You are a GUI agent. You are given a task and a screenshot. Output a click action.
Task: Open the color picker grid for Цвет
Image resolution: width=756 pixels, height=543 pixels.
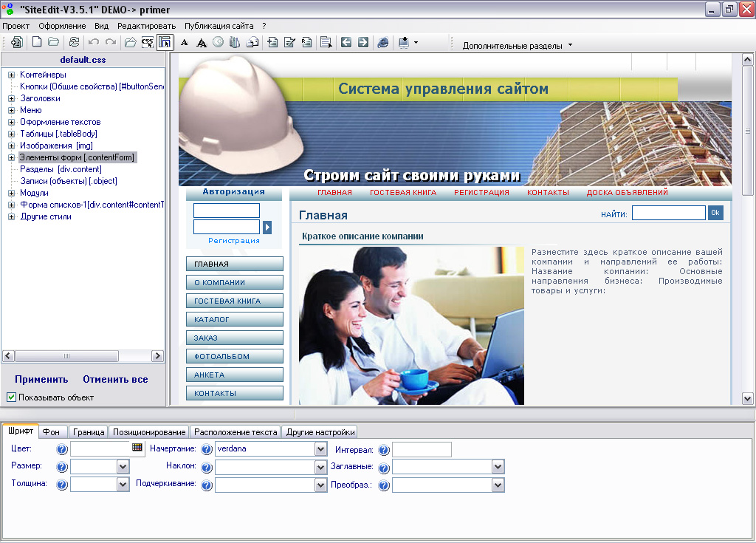pos(137,447)
